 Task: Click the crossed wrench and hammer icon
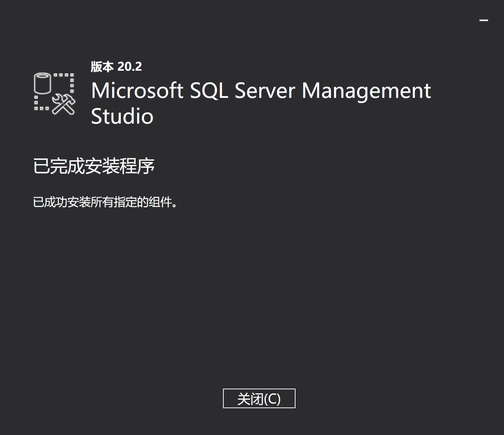point(63,104)
